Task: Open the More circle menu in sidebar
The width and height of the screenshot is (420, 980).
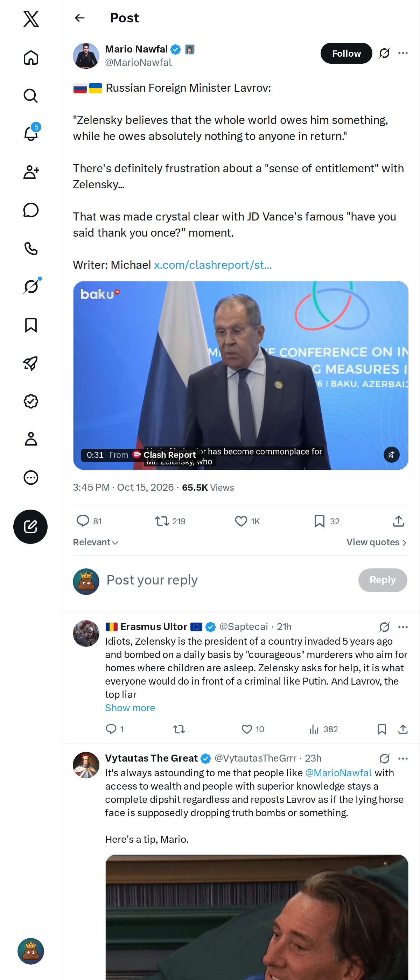Action: click(31, 477)
